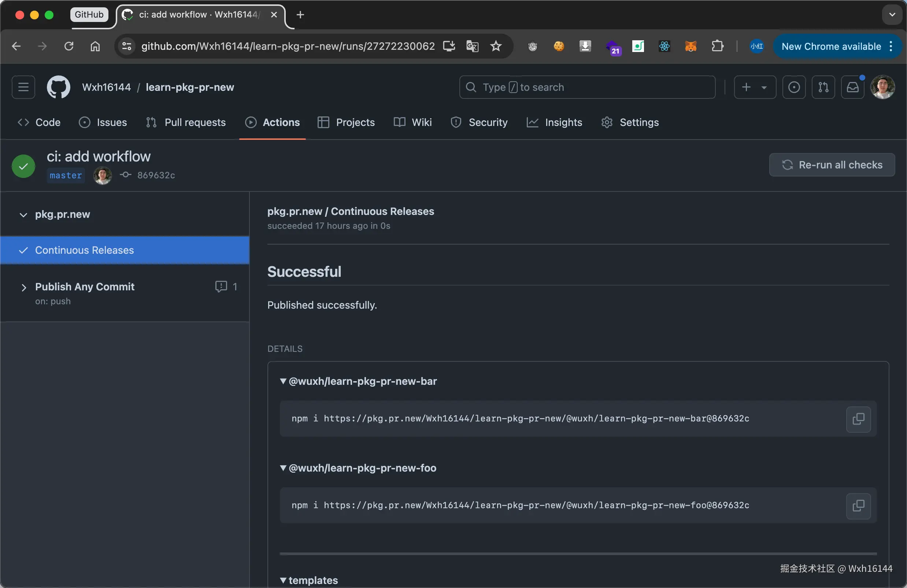Copy the learn-pkg-pr-new-foo npm install command
Viewport: 907px width, 588px height.
858,506
